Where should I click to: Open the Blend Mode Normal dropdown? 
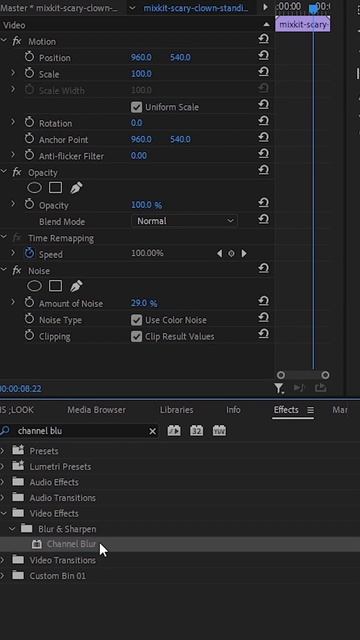tap(184, 221)
